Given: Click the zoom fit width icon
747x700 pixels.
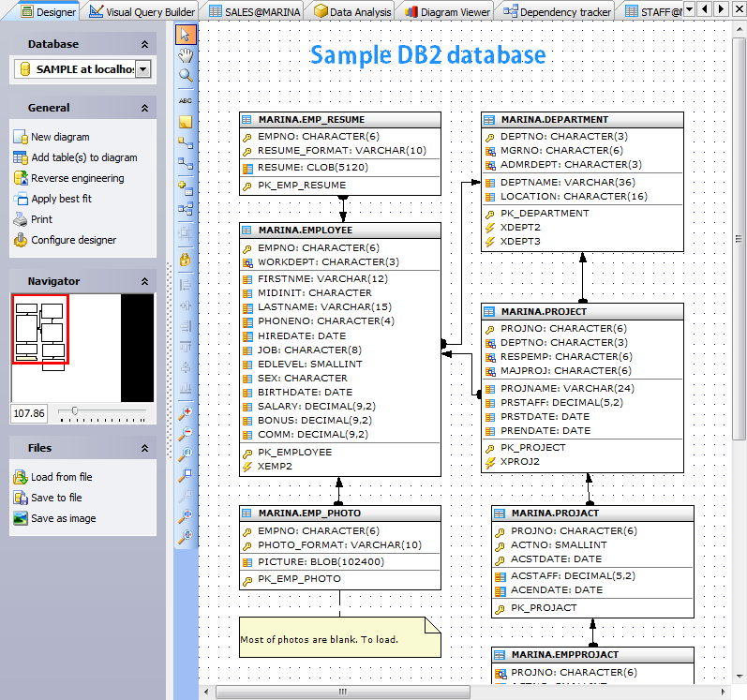Looking at the screenshot, I should (186, 537).
